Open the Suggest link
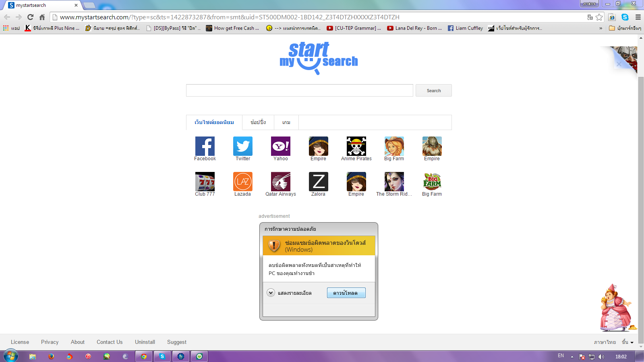The height and width of the screenshot is (362, 644). (x=177, y=342)
